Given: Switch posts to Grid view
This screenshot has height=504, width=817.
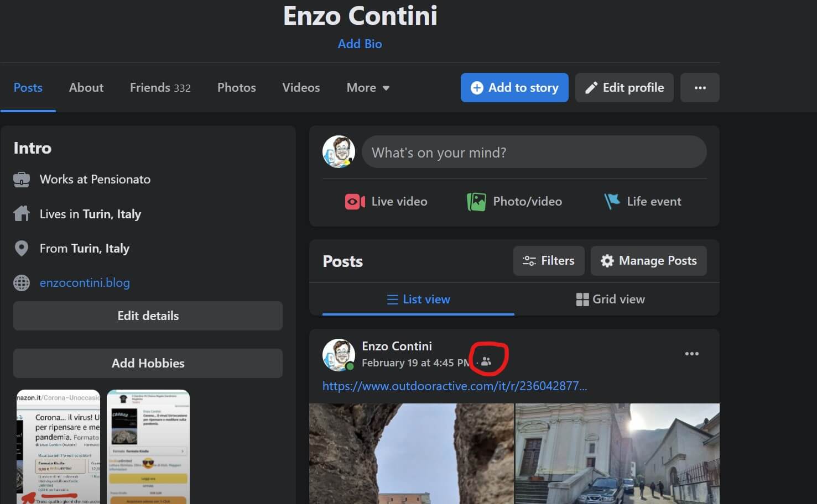Looking at the screenshot, I should click(x=611, y=299).
